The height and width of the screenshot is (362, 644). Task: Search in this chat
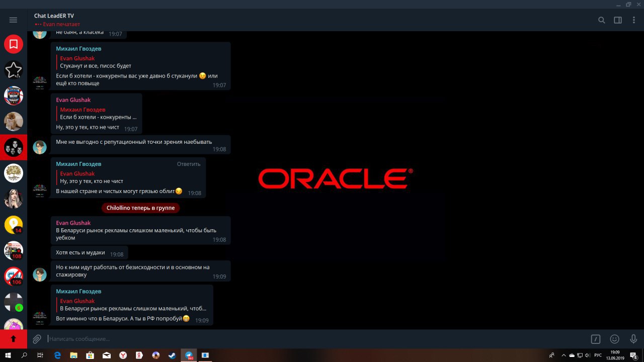point(601,20)
